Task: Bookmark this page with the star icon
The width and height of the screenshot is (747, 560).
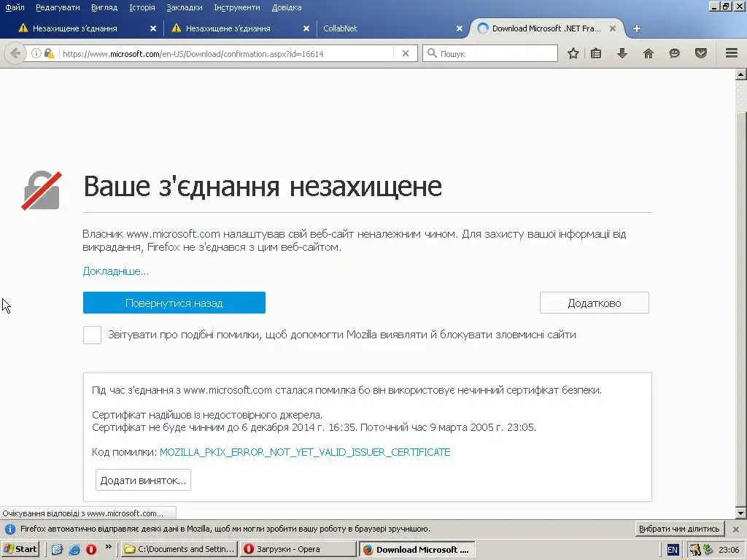Action: click(573, 53)
